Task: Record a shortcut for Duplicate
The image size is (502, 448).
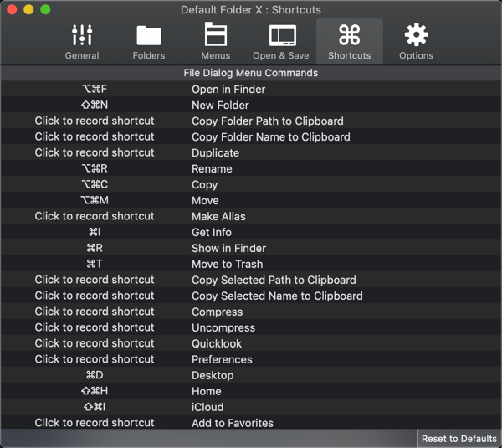Action: pos(95,152)
